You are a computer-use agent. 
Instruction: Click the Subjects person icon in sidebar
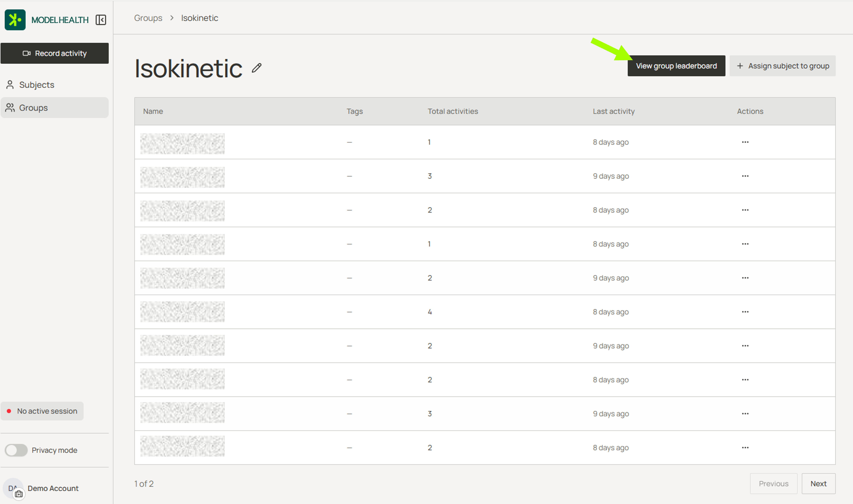pos(10,85)
